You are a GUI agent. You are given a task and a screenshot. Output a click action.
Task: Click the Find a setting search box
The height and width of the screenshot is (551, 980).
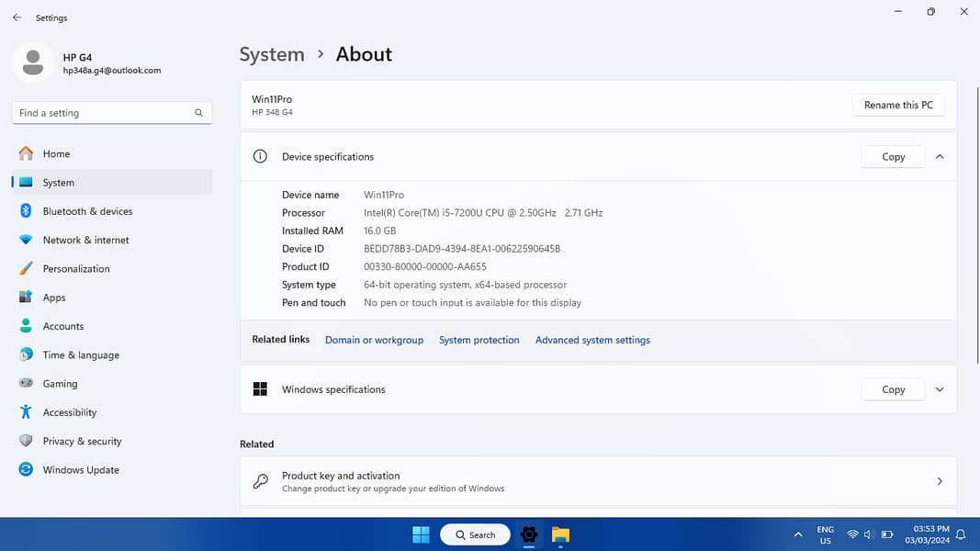point(101,113)
